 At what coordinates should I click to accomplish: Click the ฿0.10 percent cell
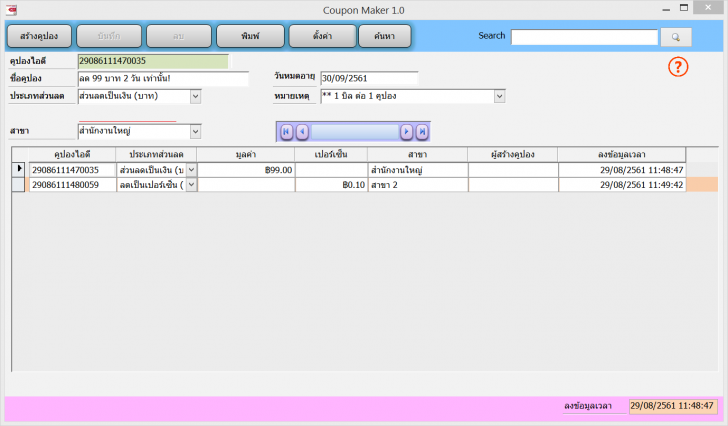tap(332, 185)
